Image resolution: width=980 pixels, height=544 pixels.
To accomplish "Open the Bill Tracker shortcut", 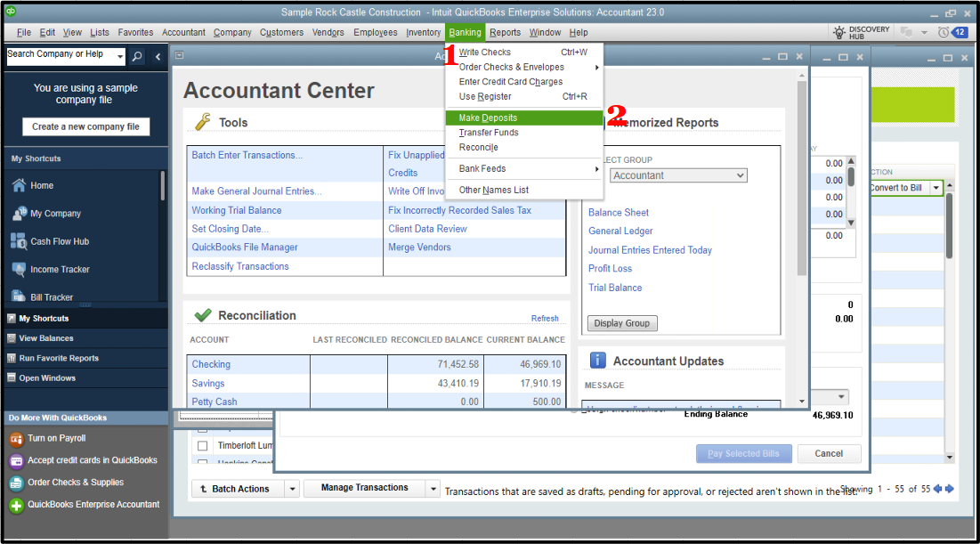I will click(52, 297).
